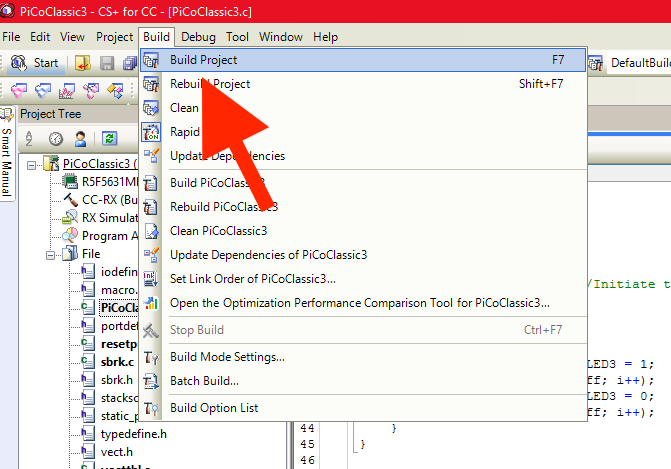This screenshot has width=671, height=469.
Task: Select sbrk.h in the tree
Action: point(117,380)
